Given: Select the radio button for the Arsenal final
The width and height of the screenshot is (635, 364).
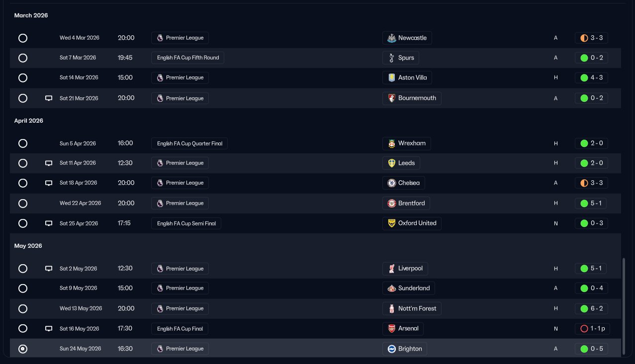Looking at the screenshot, I should (x=22, y=329).
